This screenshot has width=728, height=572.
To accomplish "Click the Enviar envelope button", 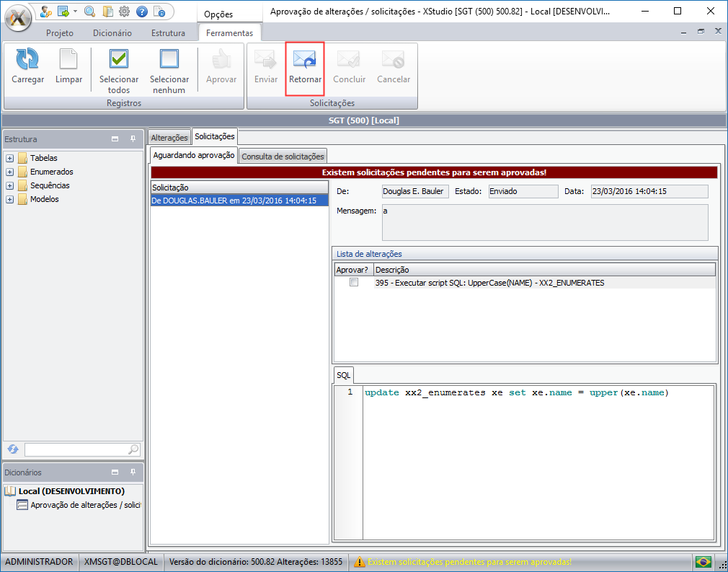I will point(265,66).
